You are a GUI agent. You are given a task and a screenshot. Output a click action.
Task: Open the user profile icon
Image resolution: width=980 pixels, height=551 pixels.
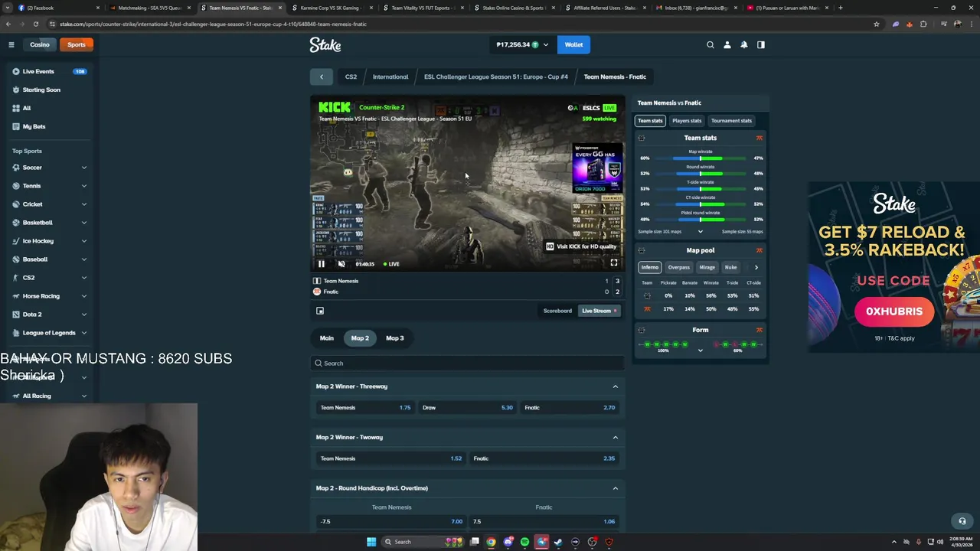727,44
